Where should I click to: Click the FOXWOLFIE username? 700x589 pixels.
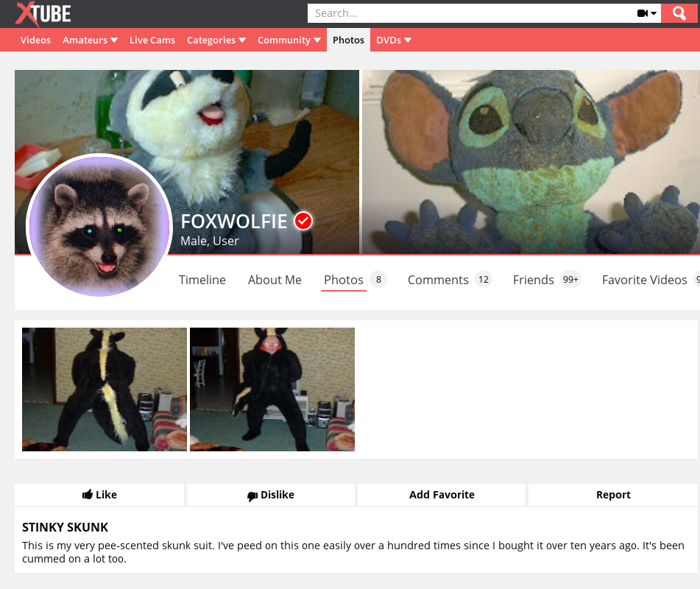[233, 222]
